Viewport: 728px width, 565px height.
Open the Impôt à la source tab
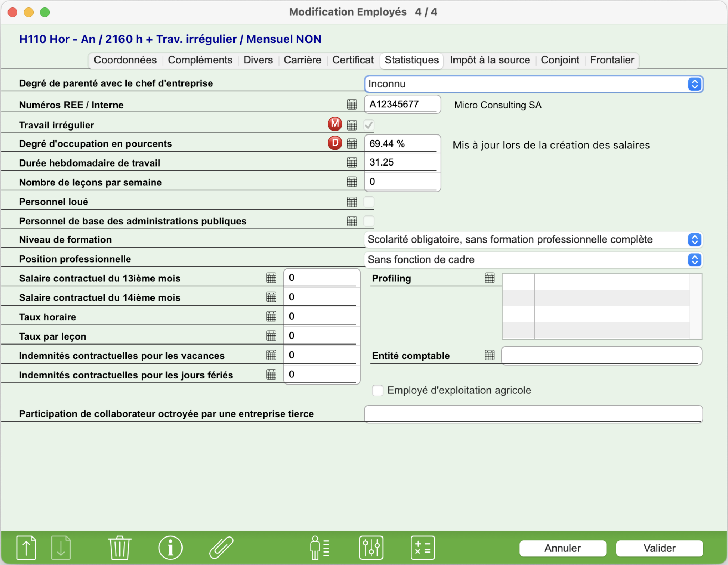point(490,60)
